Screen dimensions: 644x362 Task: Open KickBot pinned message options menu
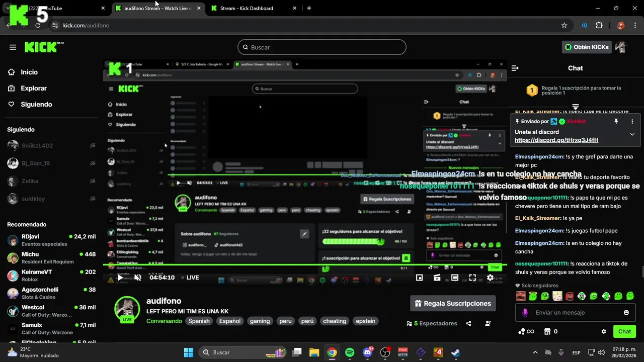632,121
